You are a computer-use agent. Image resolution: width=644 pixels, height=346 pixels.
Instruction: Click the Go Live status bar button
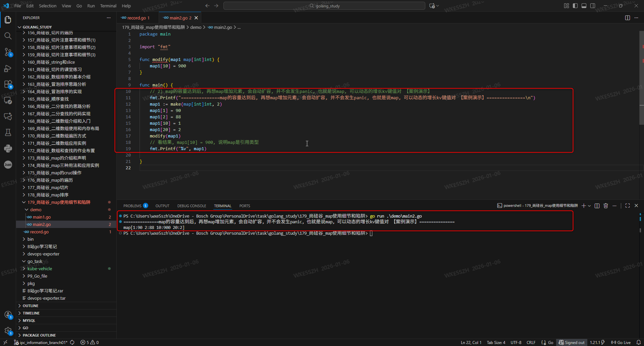pos(621,342)
